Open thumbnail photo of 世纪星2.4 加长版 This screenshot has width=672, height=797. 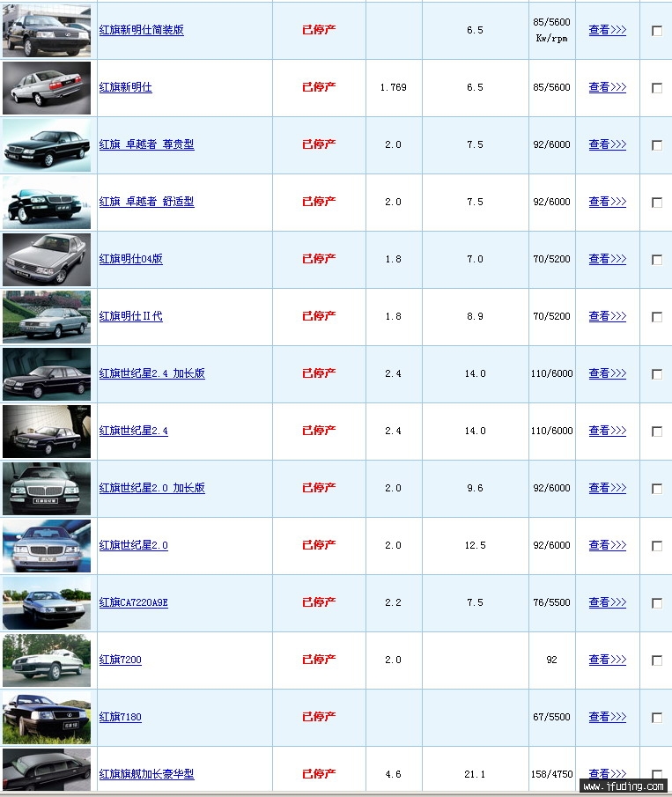[47, 374]
